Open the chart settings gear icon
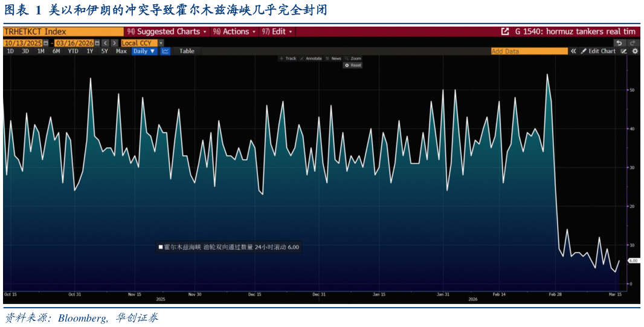Viewport: 644px width, 327px height. [635, 51]
